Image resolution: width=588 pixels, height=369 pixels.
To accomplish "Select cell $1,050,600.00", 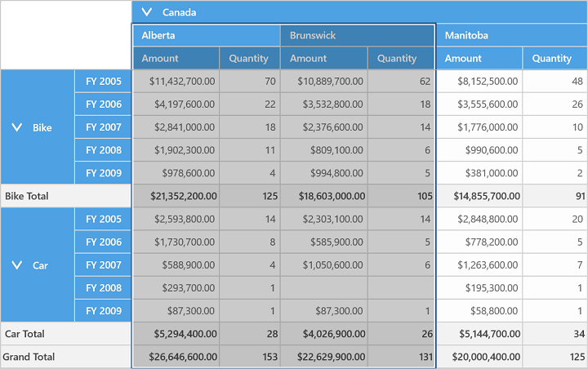I will (324, 265).
